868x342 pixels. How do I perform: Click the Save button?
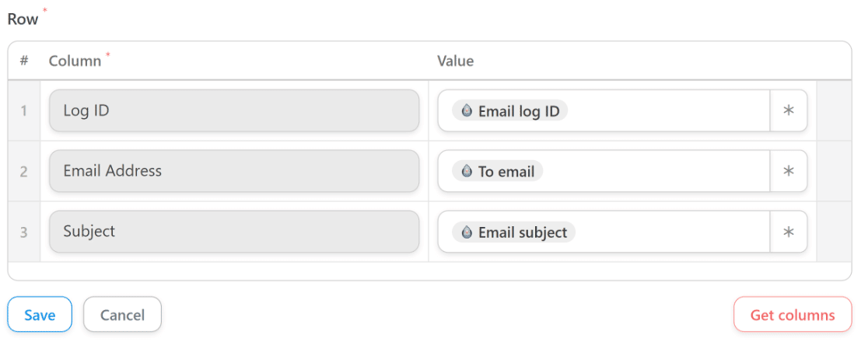tap(40, 314)
